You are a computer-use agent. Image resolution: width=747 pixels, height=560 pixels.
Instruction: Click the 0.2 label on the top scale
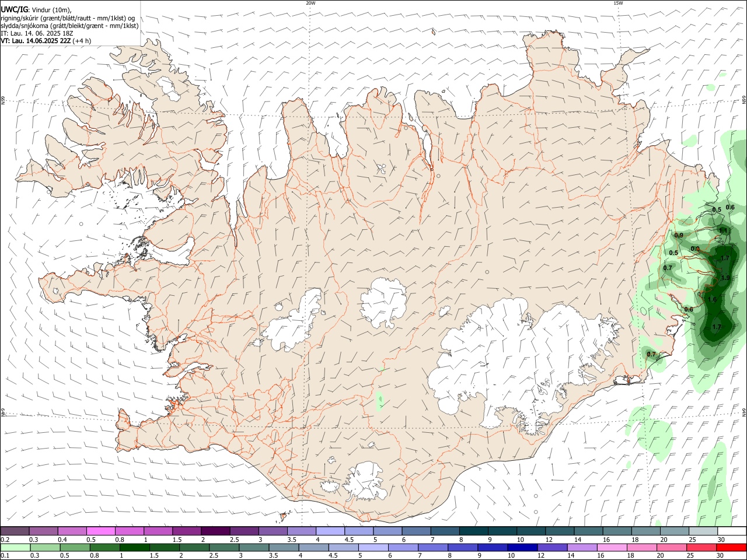pyautogui.click(x=5, y=539)
